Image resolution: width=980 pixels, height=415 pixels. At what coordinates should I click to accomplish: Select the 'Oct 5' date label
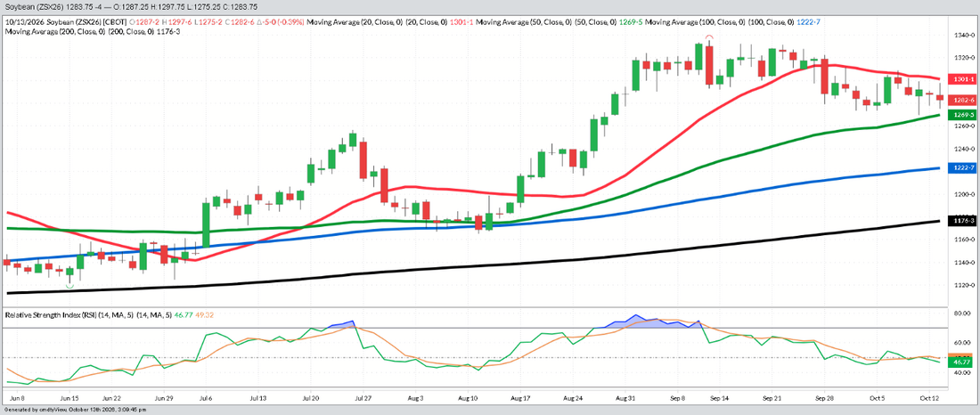pyautogui.click(x=877, y=397)
